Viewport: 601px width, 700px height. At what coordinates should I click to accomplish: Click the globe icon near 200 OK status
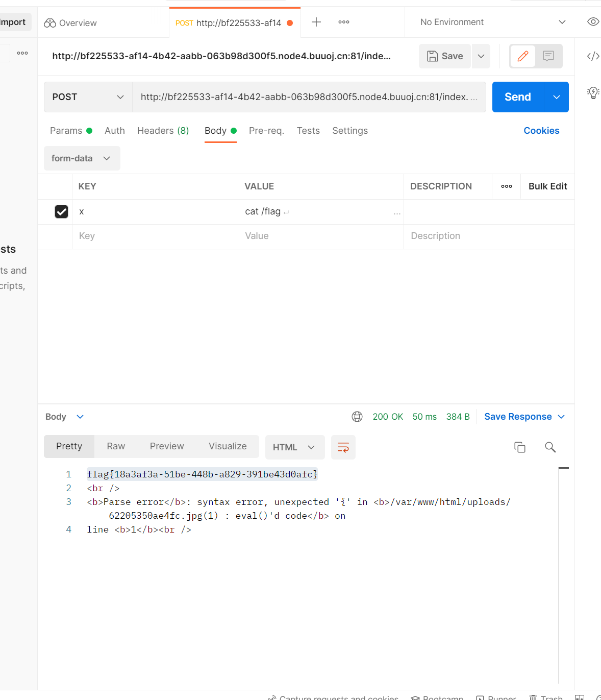click(357, 417)
